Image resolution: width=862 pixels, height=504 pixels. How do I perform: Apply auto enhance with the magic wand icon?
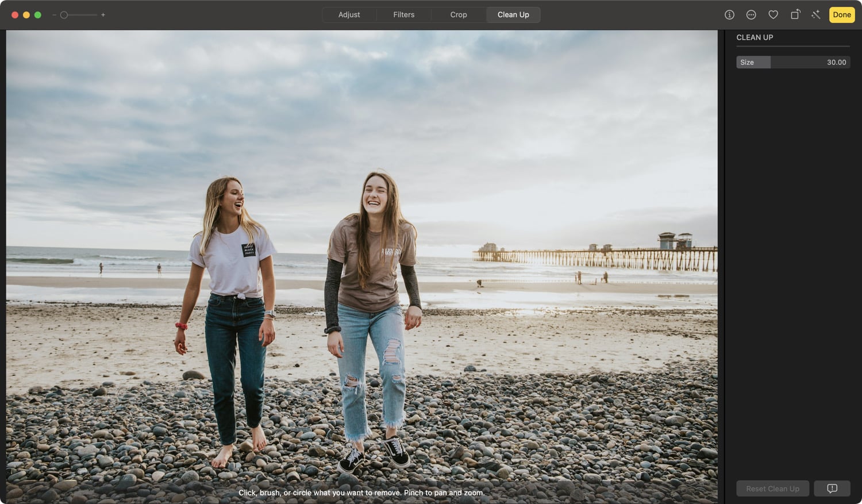[x=816, y=15]
